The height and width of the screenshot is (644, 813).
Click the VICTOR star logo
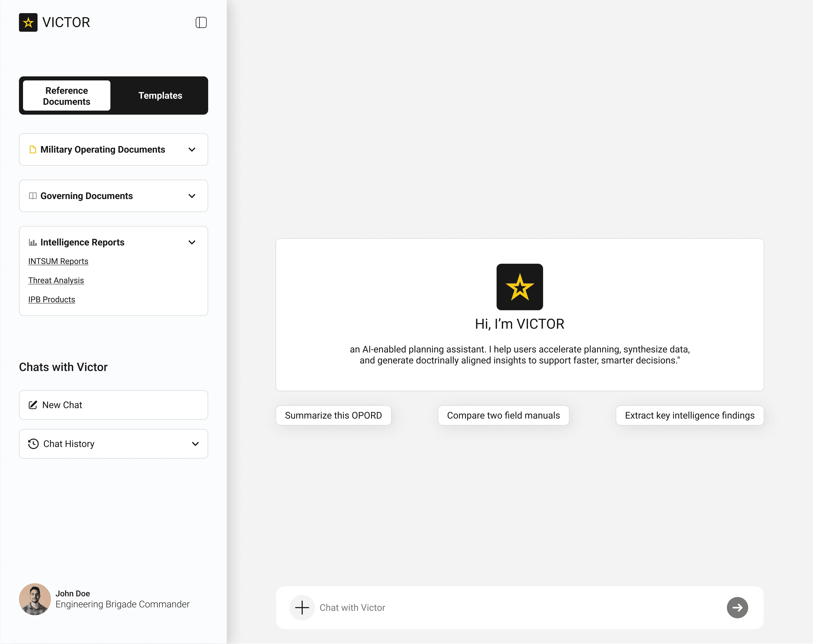point(28,23)
